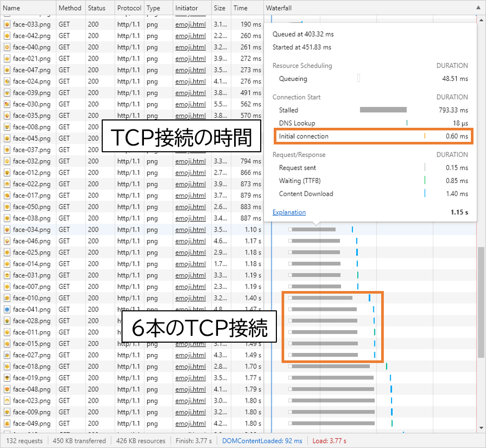This screenshot has height=448, width=486.
Task: Select the face-027.png request row
Action: tap(238, 355)
